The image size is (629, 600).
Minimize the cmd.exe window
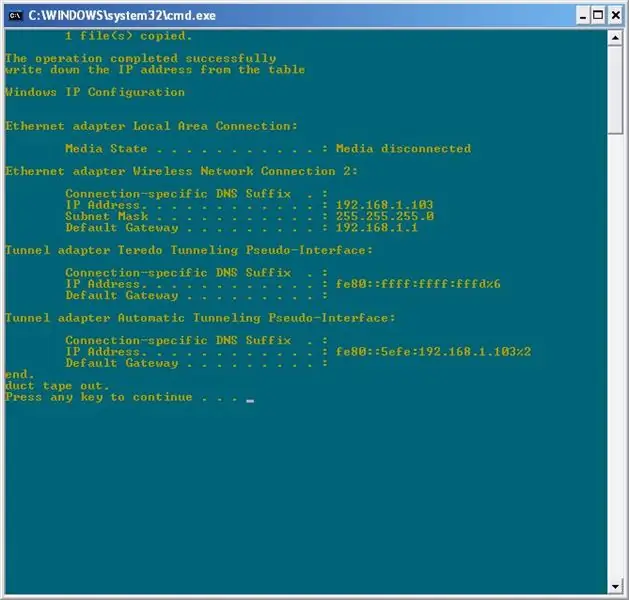click(583, 16)
